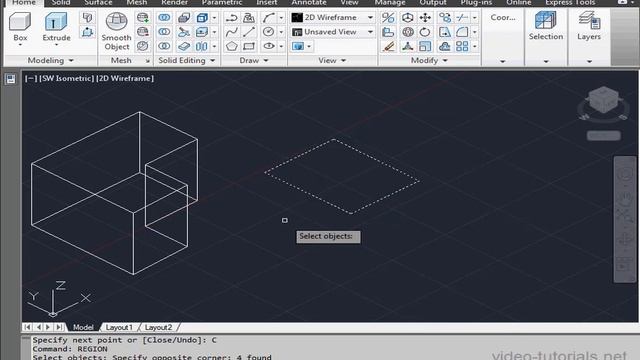Image resolution: width=640 pixels, height=360 pixels.
Task: Switch to the Parametric ribbon tab
Action: point(222,2)
